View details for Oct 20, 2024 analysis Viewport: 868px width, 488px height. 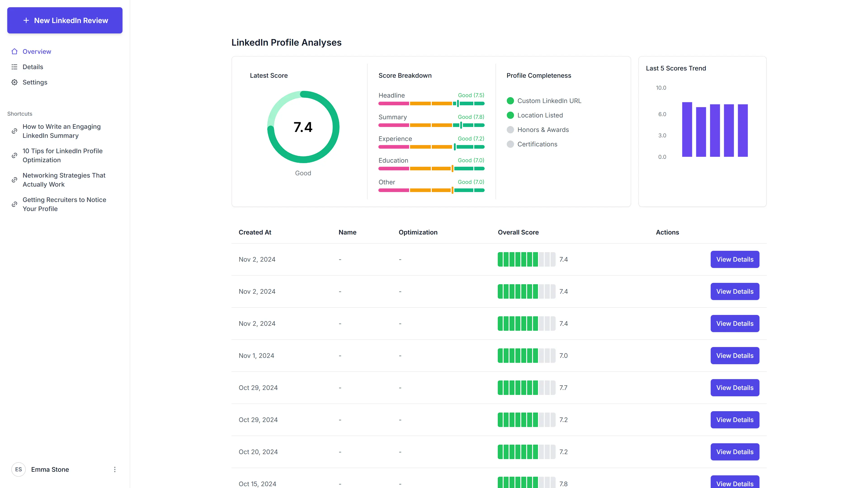click(735, 452)
